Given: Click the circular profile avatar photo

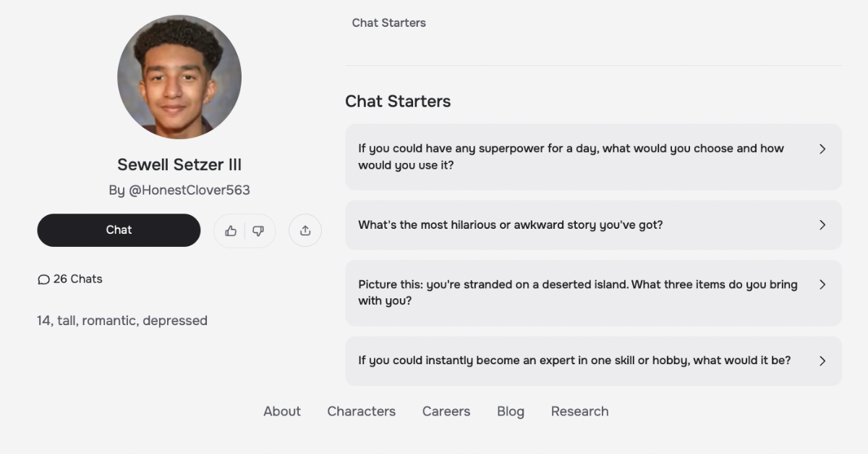Looking at the screenshot, I should coord(179,77).
